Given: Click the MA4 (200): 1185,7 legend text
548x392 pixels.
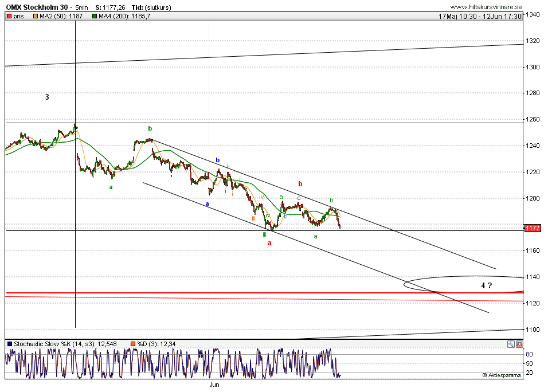Looking at the screenshot, I should click(124, 16).
